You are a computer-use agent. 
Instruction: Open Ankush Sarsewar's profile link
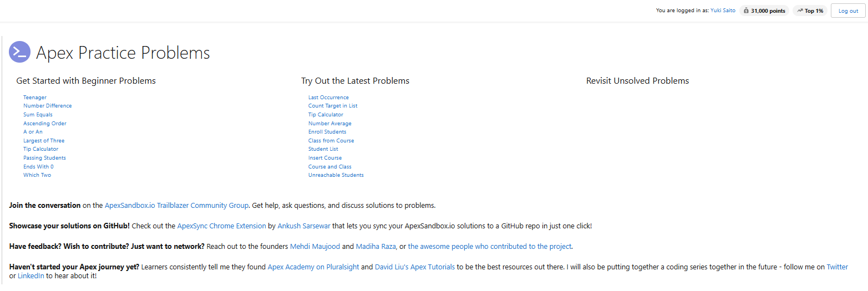click(303, 226)
